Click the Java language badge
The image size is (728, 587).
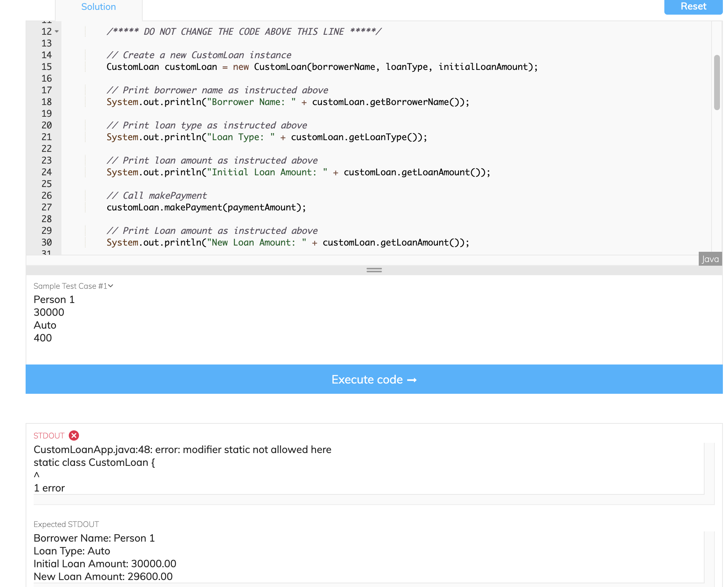(710, 259)
